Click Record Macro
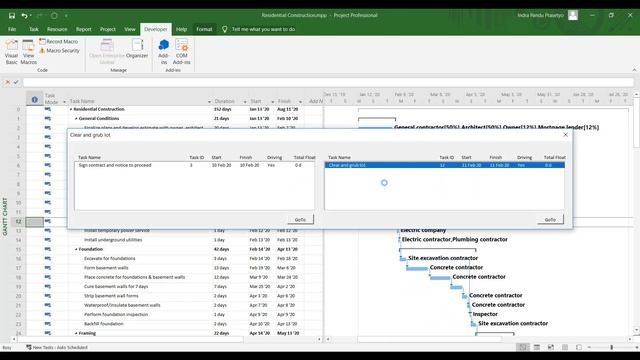The image size is (640, 360). [x=59, y=42]
